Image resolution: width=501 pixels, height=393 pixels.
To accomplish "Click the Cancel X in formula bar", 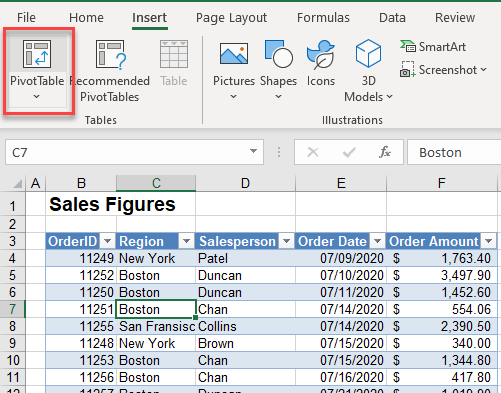I will click(x=313, y=152).
